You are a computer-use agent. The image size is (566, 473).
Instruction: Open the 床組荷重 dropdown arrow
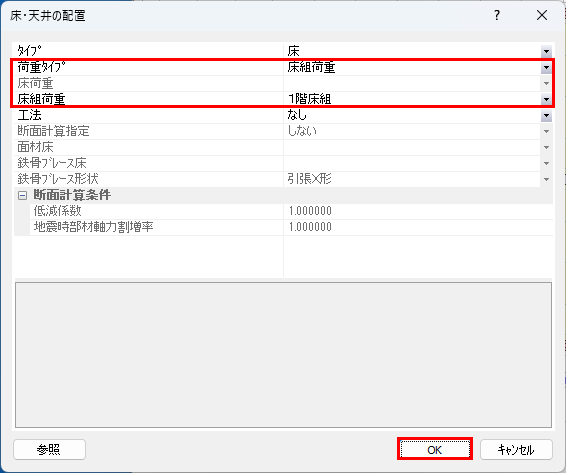(x=546, y=99)
